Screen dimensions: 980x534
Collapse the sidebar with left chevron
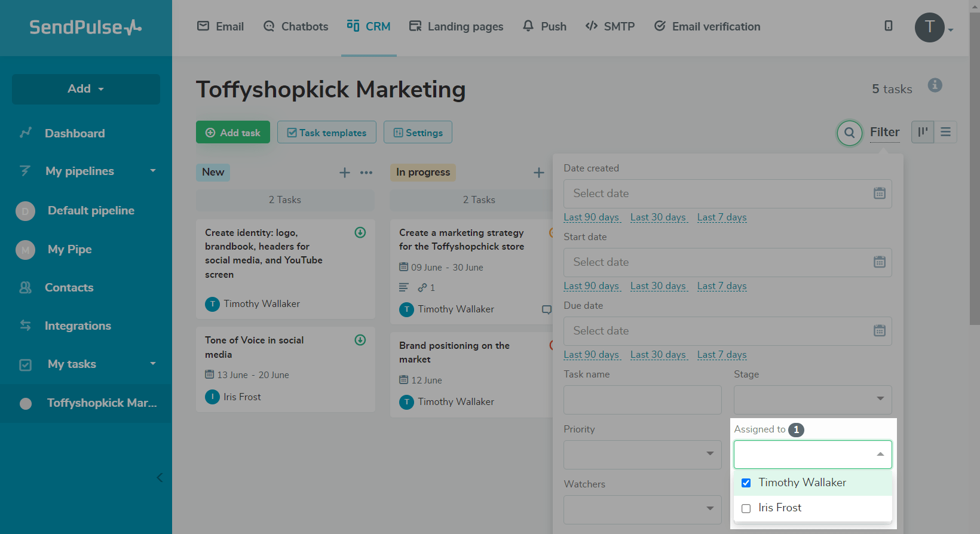160,477
